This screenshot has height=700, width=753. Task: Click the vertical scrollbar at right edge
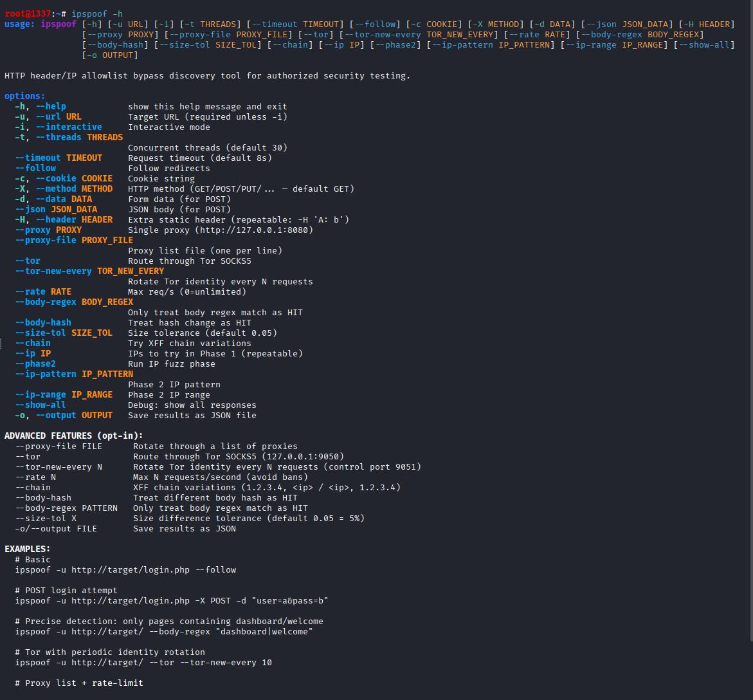click(751, 320)
